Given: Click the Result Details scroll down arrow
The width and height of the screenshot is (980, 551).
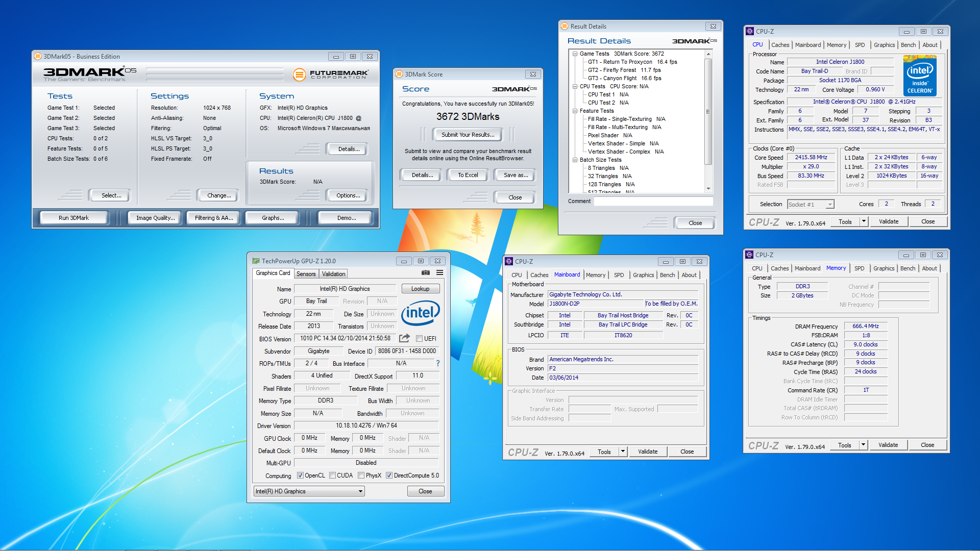Looking at the screenshot, I should [x=708, y=189].
